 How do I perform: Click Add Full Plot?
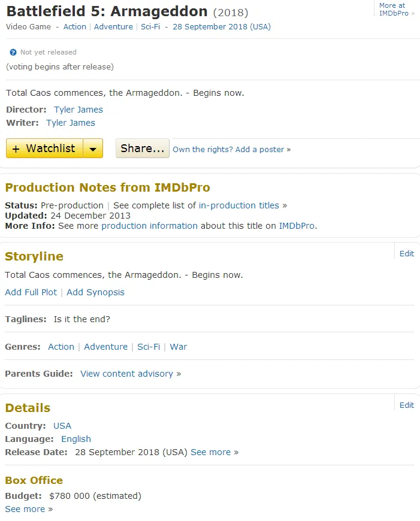click(x=31, y=292)
